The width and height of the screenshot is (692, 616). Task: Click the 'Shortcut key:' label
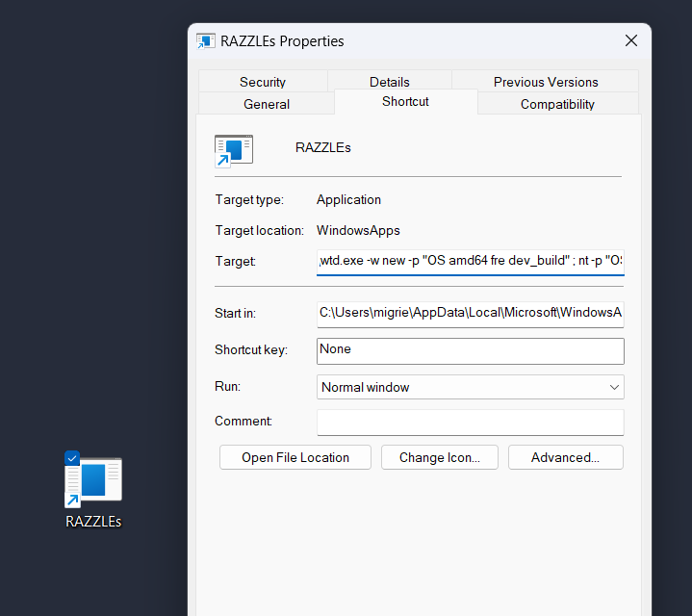click(251, 350)
